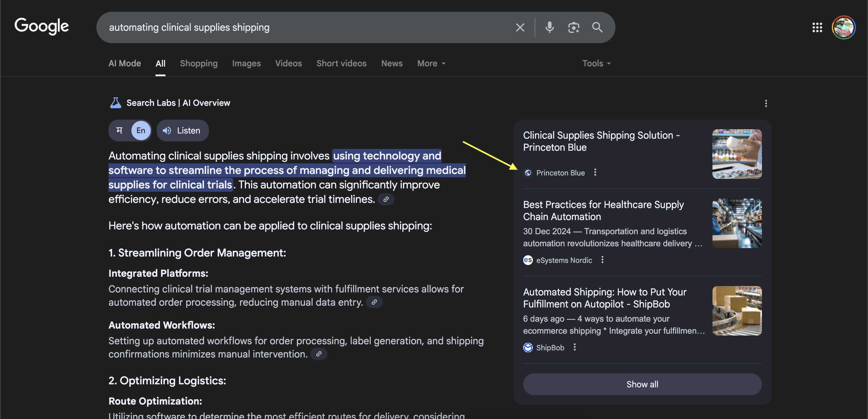Click 'Here's how automation can be applied' sentence
This screenshot has height=419, width=868.
[270, 225]
